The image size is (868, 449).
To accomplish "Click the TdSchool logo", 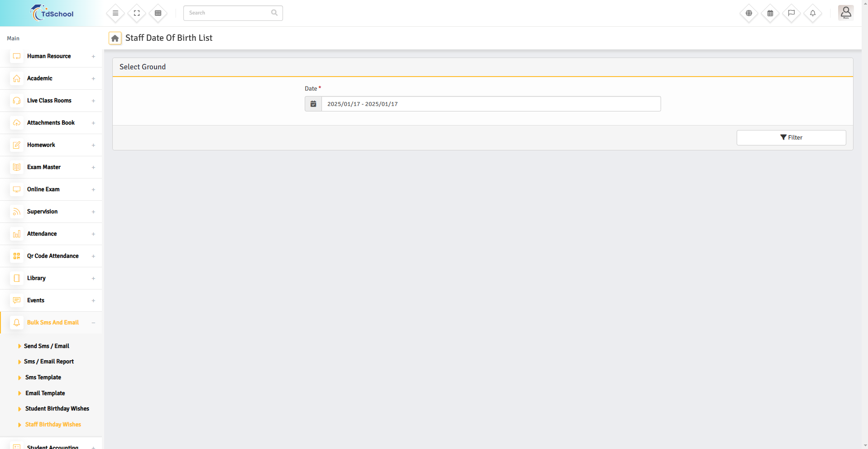I will click(x=52, y=13).
